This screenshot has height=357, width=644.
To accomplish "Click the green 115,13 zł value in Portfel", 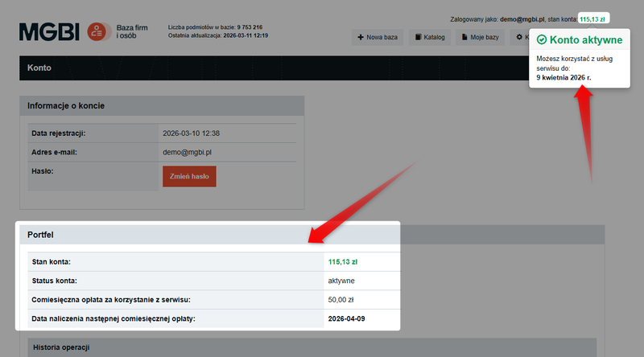I will pyautogui.click(x=342, y=262).
